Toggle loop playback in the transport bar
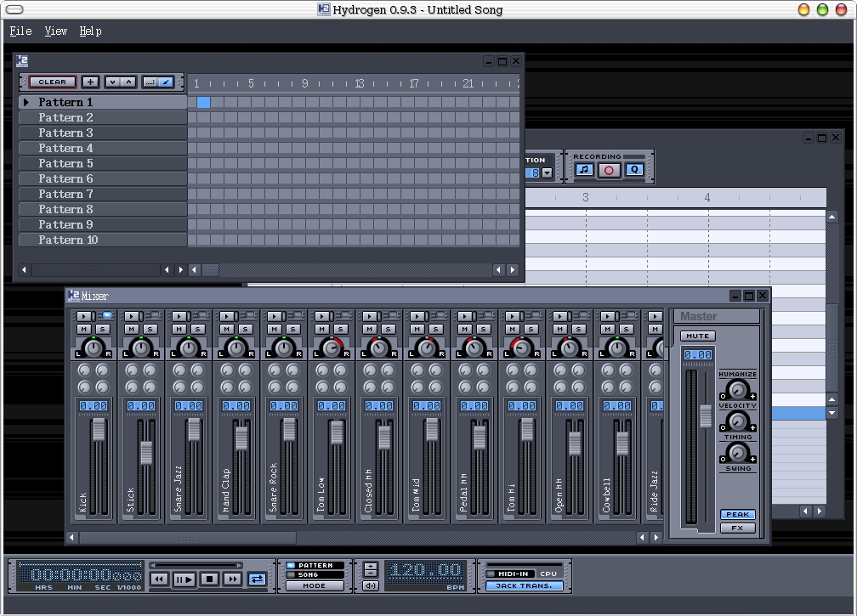The width and height of the screenshot is (857, 616). point(257,579)
